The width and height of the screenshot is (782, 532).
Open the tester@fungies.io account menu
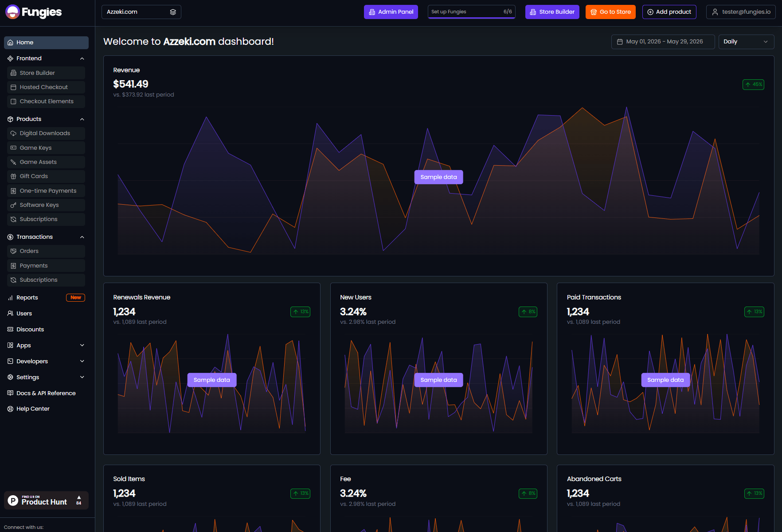(741, 12)
